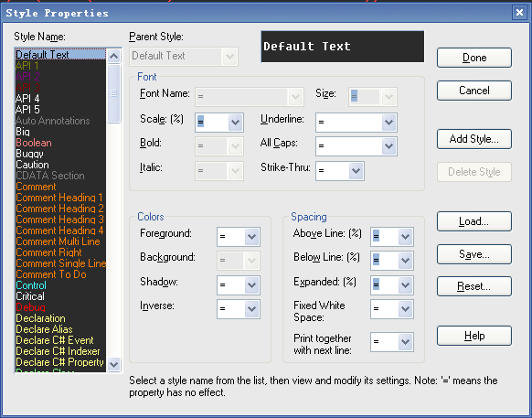Open the Above Line (%) dropdown
Viewport: 532px width, 418px height.
point(406,237)
